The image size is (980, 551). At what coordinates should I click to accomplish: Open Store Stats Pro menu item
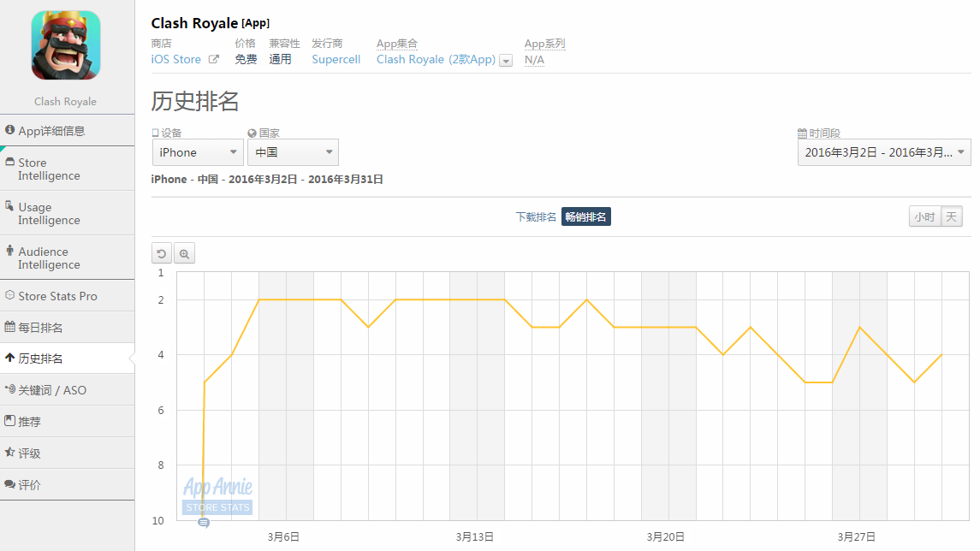67,296
